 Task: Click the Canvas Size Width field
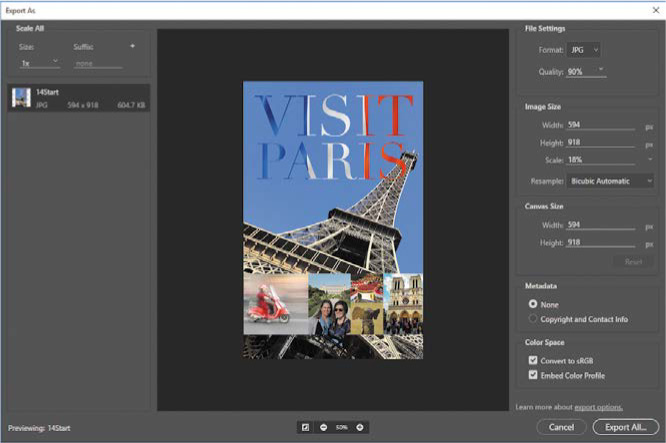(601, 225)
